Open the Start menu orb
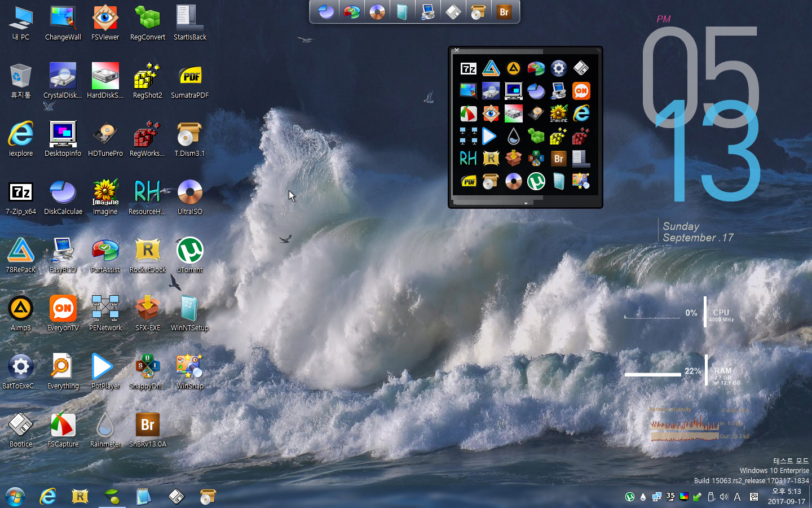Image resolution: width=812 pixels, height=508 pixels. [15, 497]
